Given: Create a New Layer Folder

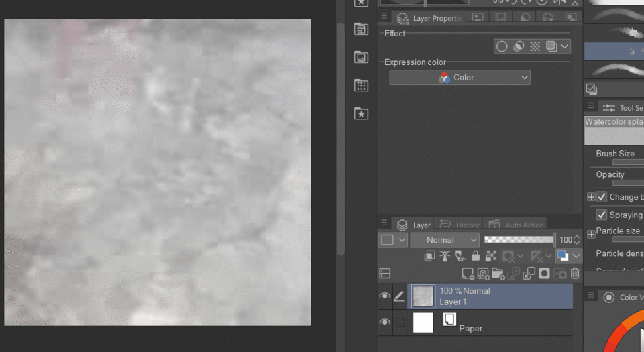Looking at the screenshot, I should pyautogui.click(x=498, y=274).
